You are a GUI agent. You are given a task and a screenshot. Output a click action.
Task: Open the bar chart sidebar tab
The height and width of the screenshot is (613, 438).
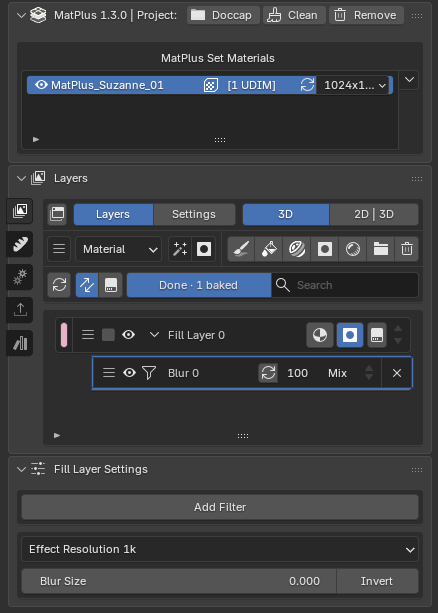(20, 343)
